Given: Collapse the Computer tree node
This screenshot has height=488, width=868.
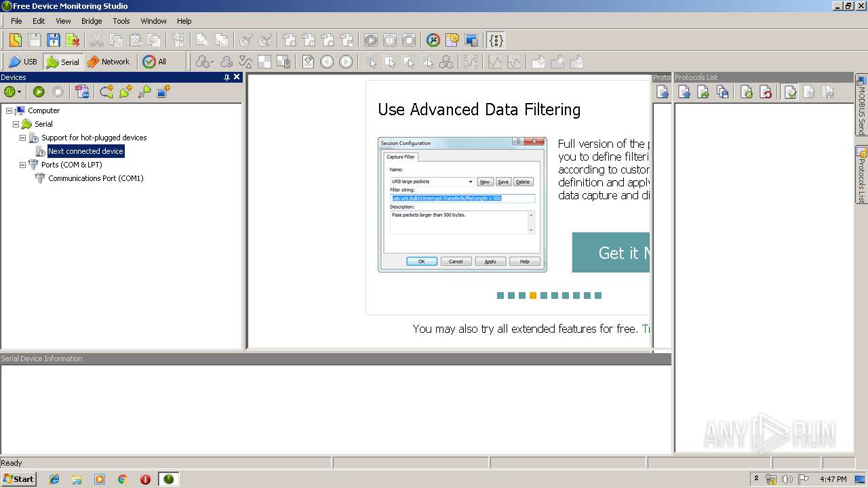Looking at the screenshot, I should point(9,110).
